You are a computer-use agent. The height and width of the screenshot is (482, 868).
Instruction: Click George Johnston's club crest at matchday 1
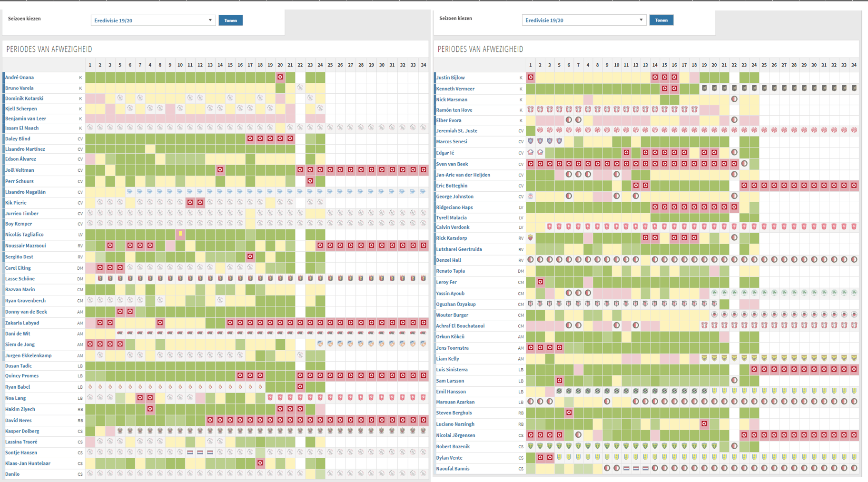(x=531, y=196)
